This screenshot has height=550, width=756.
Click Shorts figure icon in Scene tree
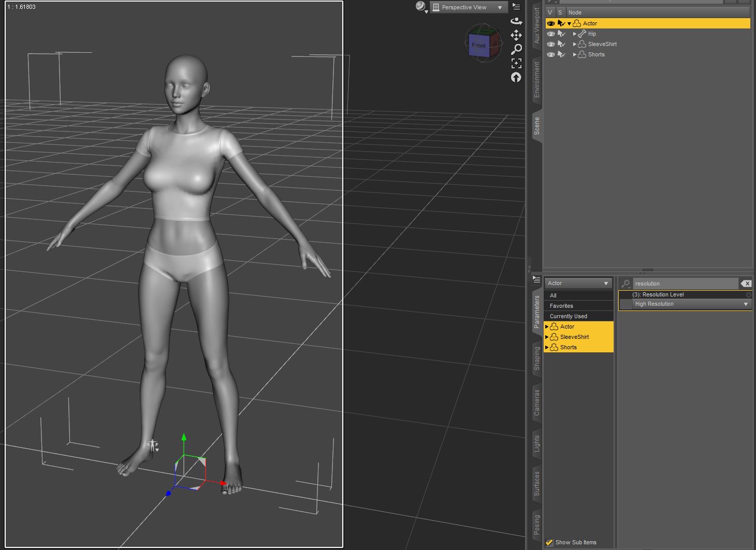tap(582, 54)
